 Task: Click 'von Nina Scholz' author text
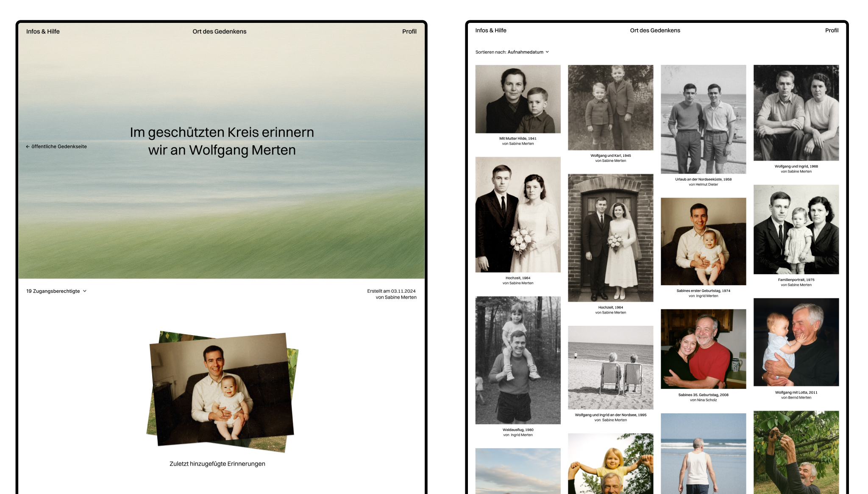[703, 400]
